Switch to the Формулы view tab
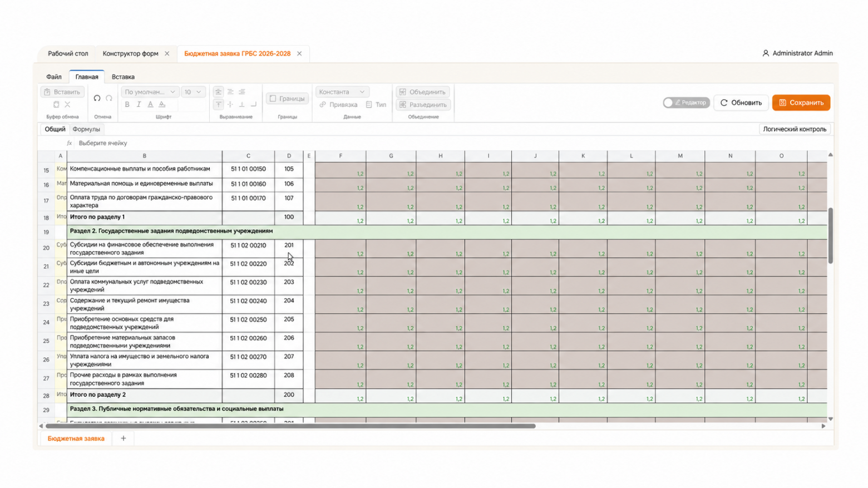Viewport: 868px width, 488px height. tap(86, 129)
